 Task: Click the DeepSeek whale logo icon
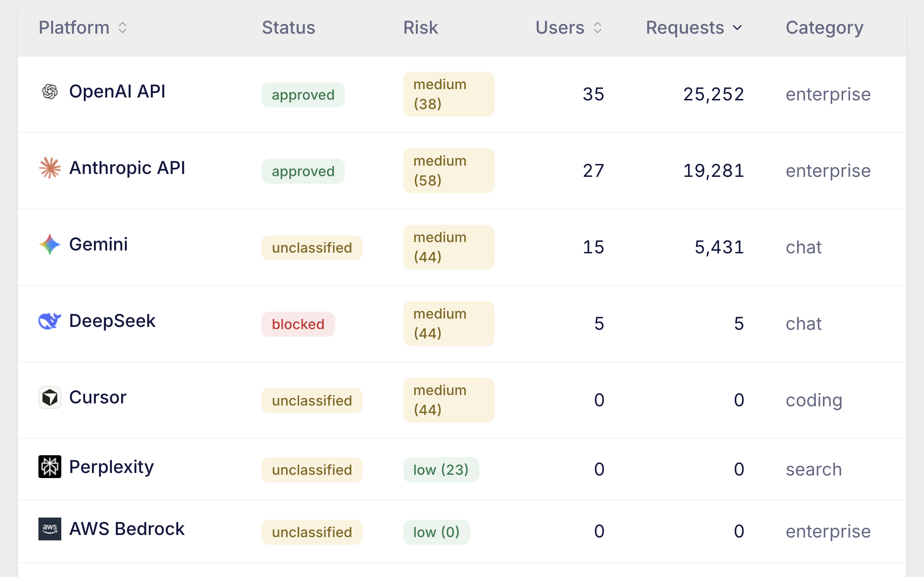tap(50, 320)
